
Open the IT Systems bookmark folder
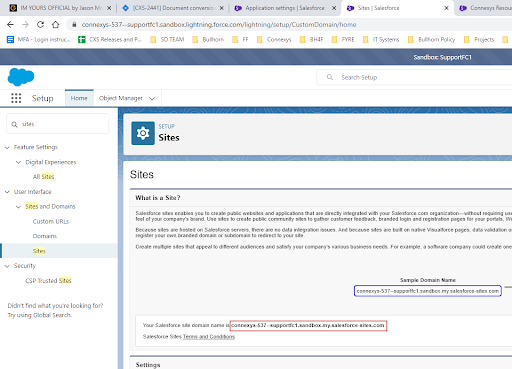pos(381,39)
